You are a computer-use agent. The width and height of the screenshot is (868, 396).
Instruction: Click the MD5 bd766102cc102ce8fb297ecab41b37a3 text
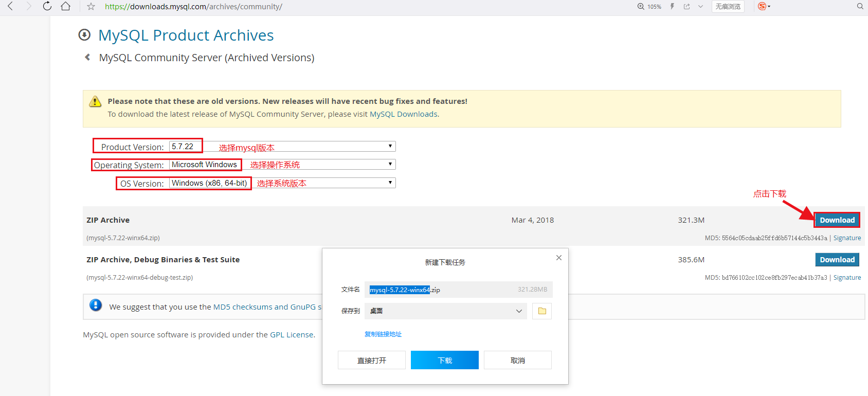(766, 278)
